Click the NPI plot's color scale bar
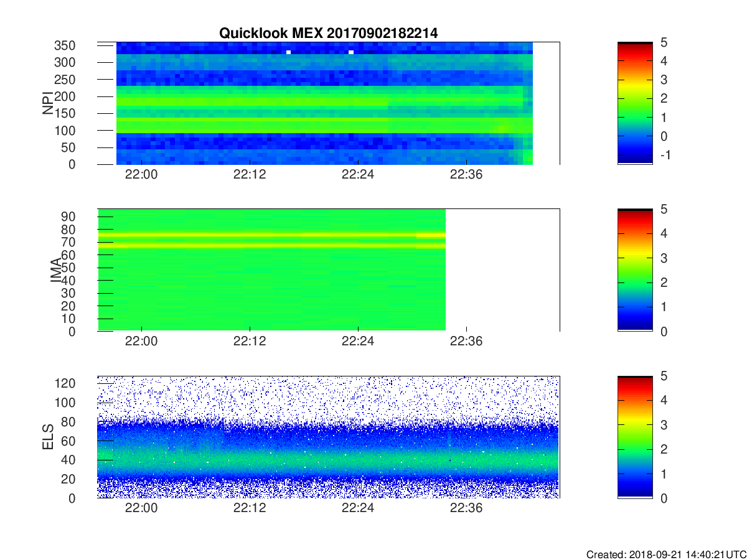This screenshot has height=560, width=747. coord(635,103)
